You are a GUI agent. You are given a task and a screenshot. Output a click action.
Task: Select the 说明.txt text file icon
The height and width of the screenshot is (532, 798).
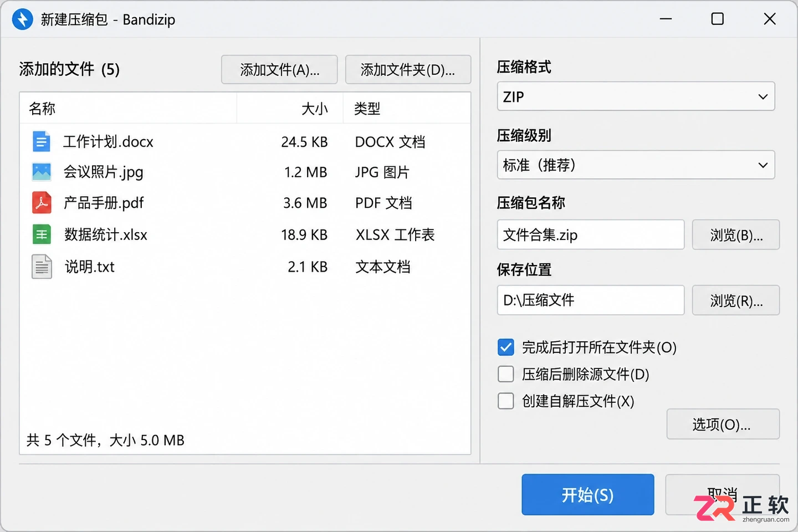coord(42,267)
